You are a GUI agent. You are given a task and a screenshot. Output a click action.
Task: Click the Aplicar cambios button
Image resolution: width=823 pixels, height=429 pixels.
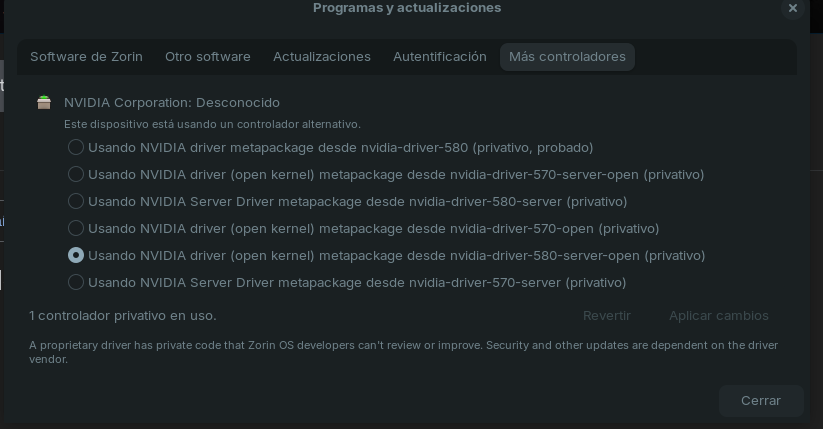click(x=719, y=316)
